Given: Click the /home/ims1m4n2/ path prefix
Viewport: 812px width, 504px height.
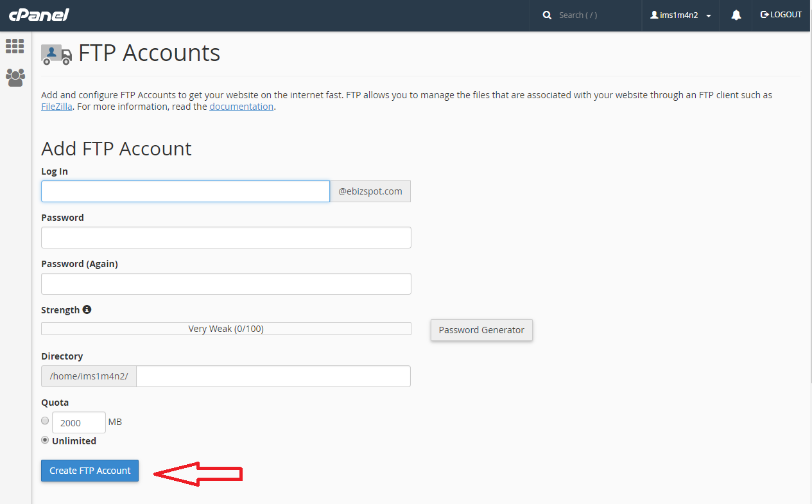Looking at the screenshot, I should coord(89,376).
